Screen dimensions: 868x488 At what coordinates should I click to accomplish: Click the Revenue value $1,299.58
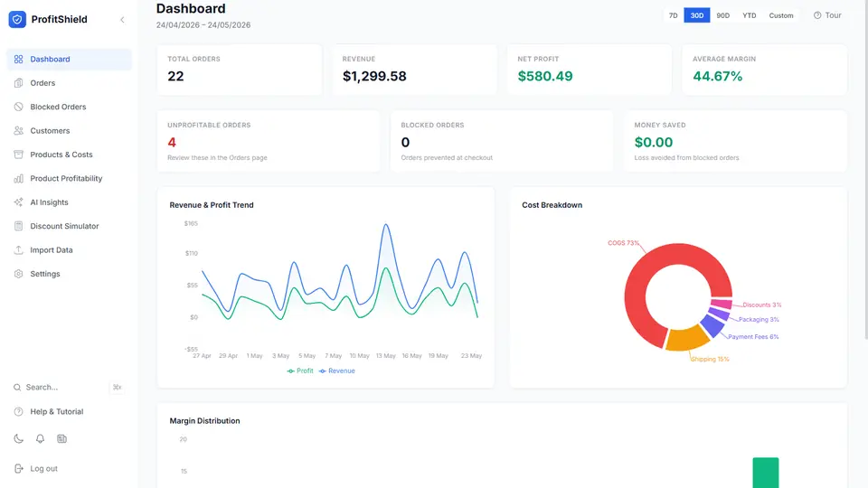[374, 76]
